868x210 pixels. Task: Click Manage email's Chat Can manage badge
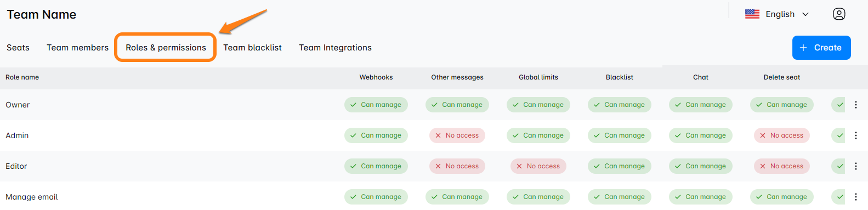(701, 197)
